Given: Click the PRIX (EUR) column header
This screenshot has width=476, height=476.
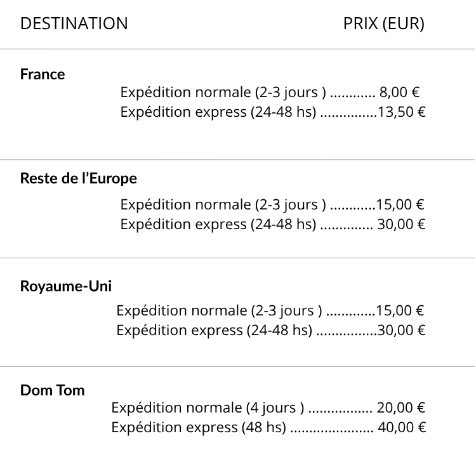Looking at the screenshot, I should click(383, 24).
